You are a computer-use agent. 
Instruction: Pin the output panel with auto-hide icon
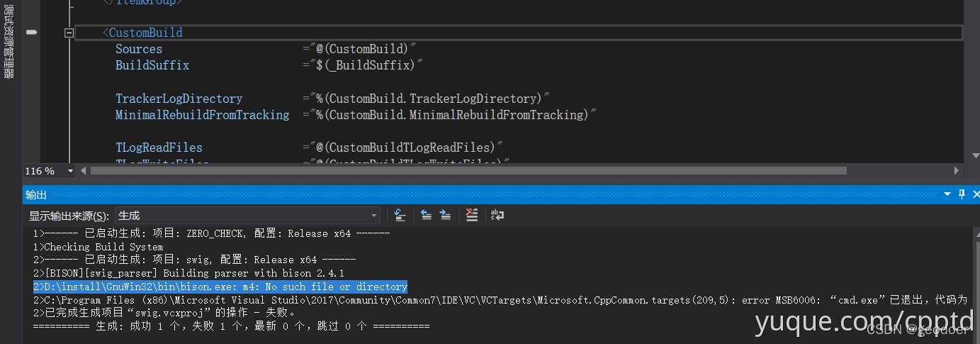pyautogui.click(x=962, y=194)
